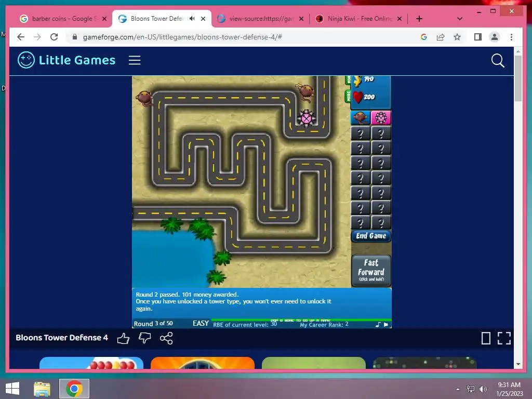Screen dimensions: 532x399
Task: Reload the current page
Action: 54,37
